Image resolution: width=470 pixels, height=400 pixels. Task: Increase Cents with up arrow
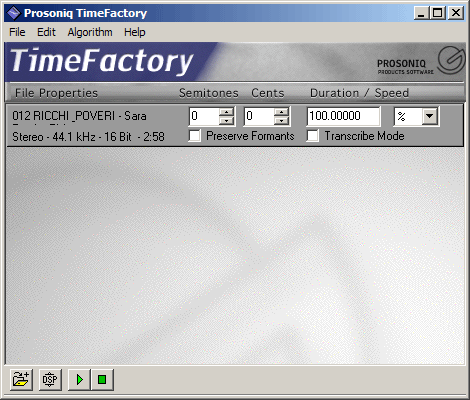(x=282, y=112)
